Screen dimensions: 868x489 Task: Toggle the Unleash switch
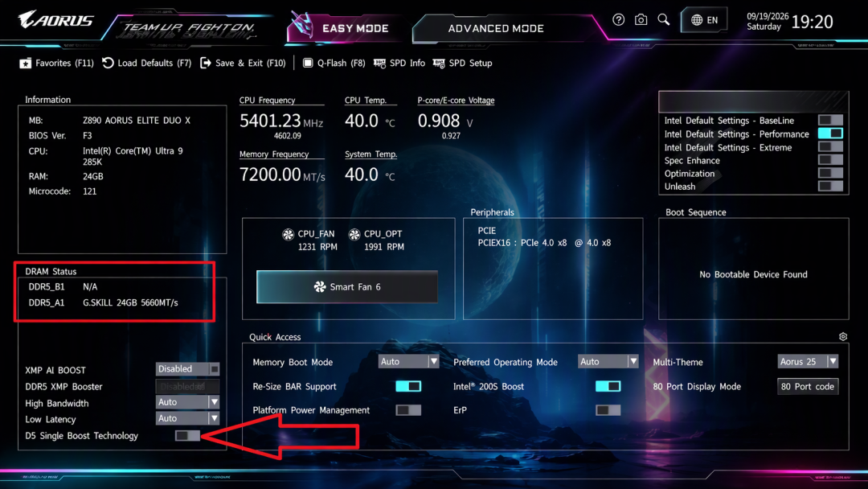[x=830, y=186]
